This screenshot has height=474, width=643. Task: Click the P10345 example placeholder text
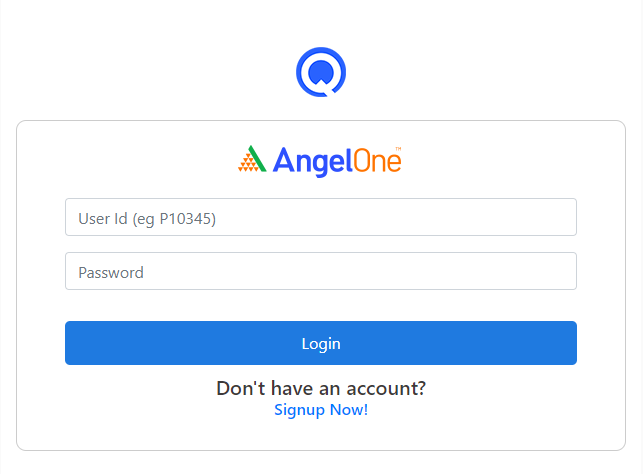[x=187, y=219]
